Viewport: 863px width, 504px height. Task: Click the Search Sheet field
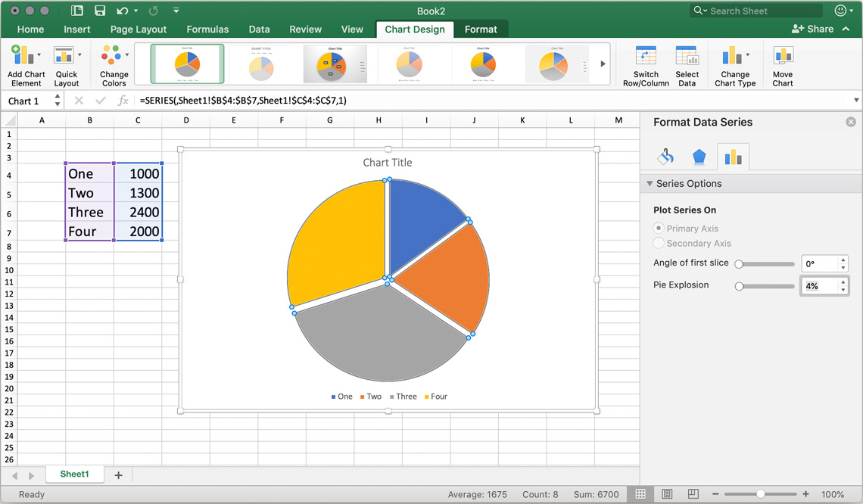click(756, 11)
